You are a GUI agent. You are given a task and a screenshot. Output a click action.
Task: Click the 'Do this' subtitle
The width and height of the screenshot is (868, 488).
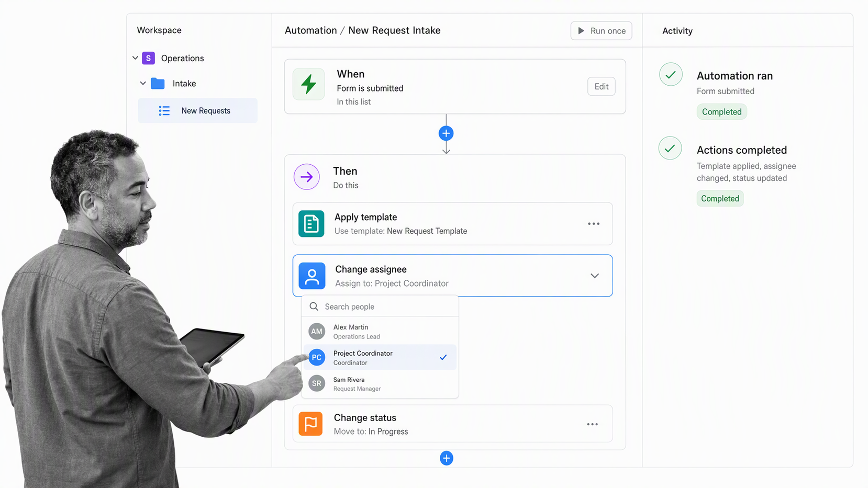coord(346,185)
